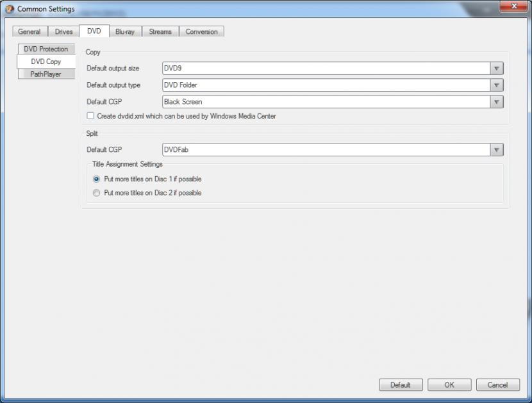532x403 pixels.
Task: Switch to the Conversion tab
Action: tap(201, 31)
